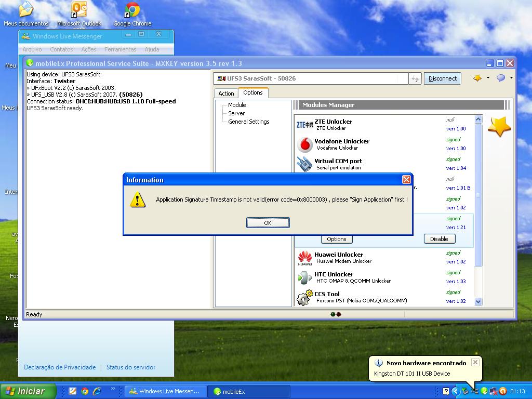Click the ZTE Unlocker module title
Viewport: 532px width, 399px height.
pyautogui.click(x=333, y=122)
